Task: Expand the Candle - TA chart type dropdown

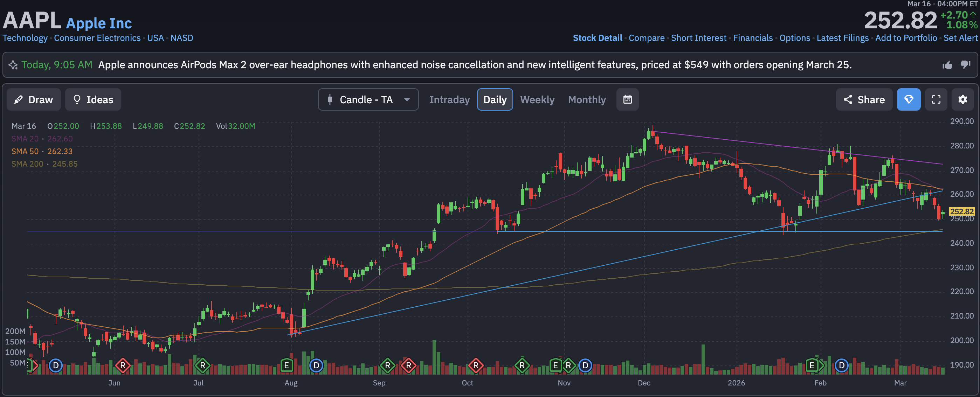Action: [x=368, y=100]
